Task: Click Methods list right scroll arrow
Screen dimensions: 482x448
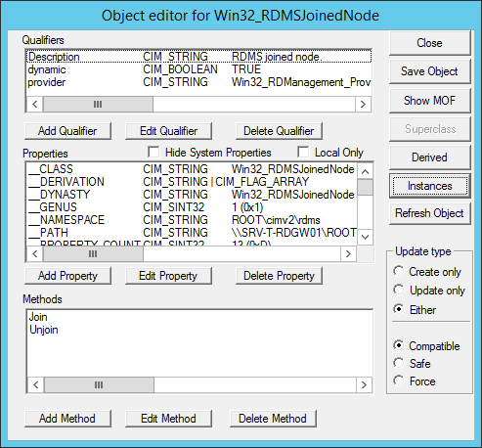Action: (x=364, y=385)
